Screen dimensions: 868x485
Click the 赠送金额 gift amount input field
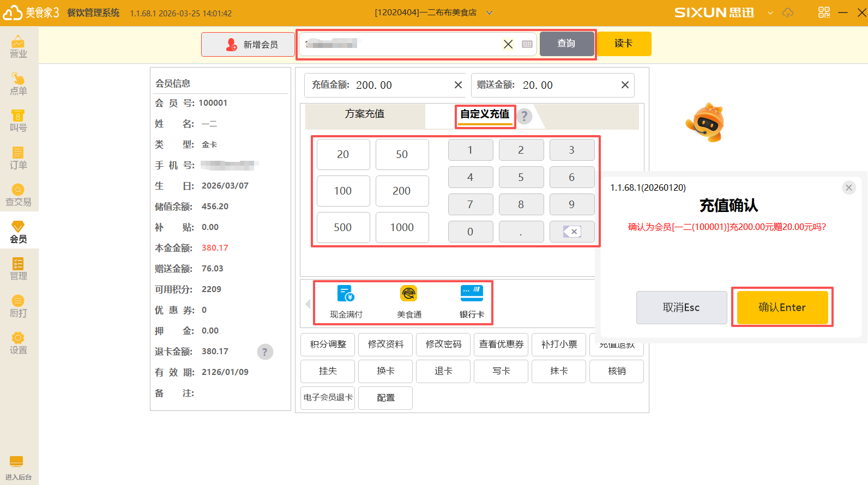567,85
